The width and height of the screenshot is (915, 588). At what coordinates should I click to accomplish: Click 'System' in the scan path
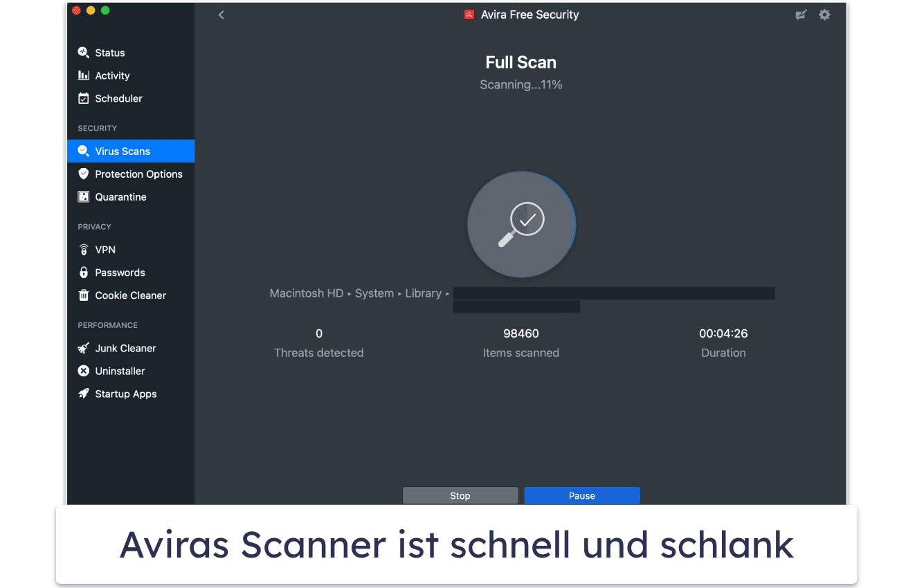click(374, 293)
